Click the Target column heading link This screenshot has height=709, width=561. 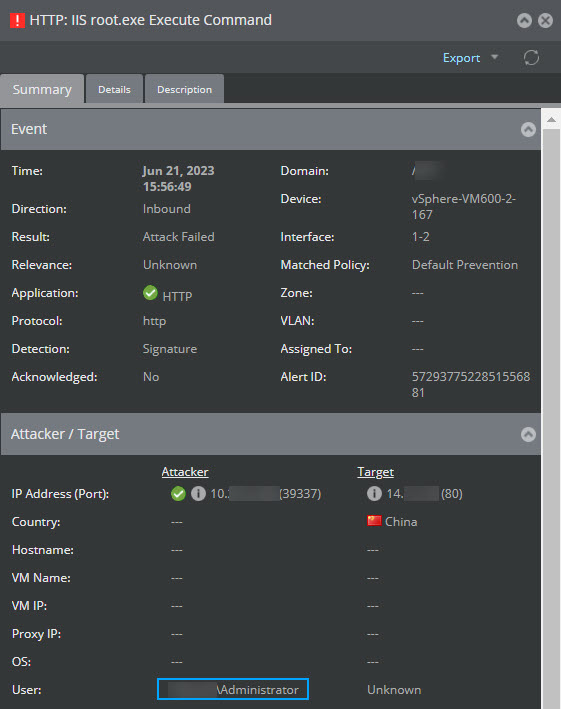[375, 472]
